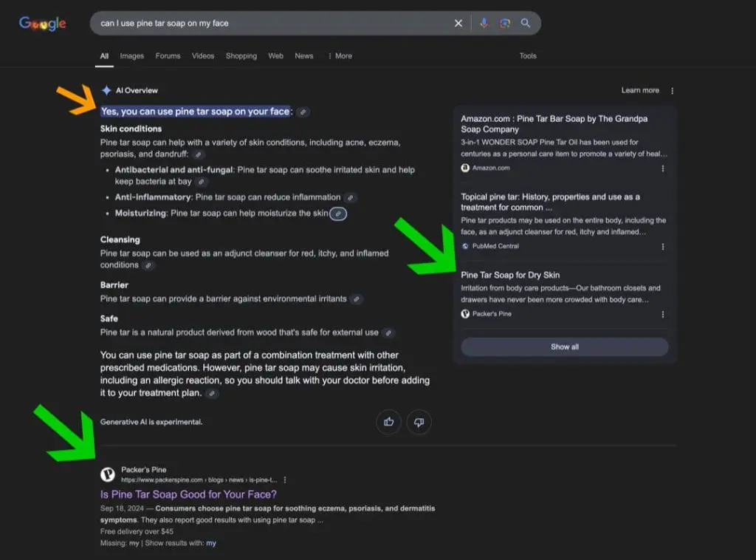This screenshot has width=756, height=560.
Task: Open the citation link icon beside 'Moisturizing'
Action: (337, 214)
